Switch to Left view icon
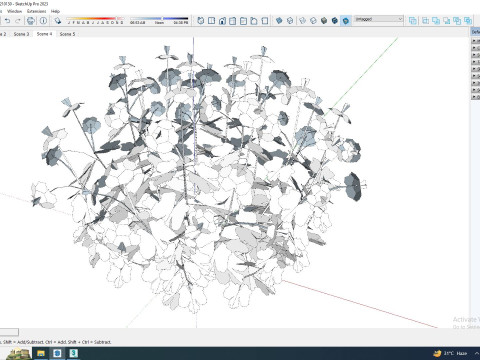Screen dimensions: 480x360 click(x=254, y=21)
